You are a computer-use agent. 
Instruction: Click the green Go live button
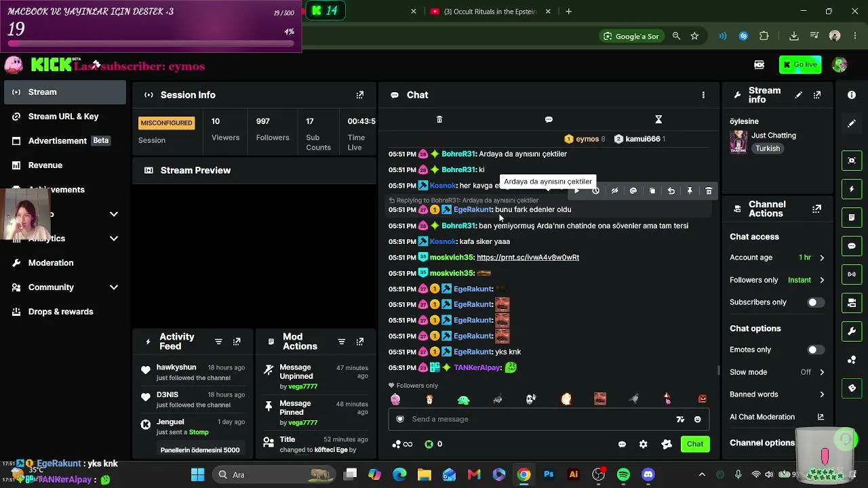[x=800, y=65]
